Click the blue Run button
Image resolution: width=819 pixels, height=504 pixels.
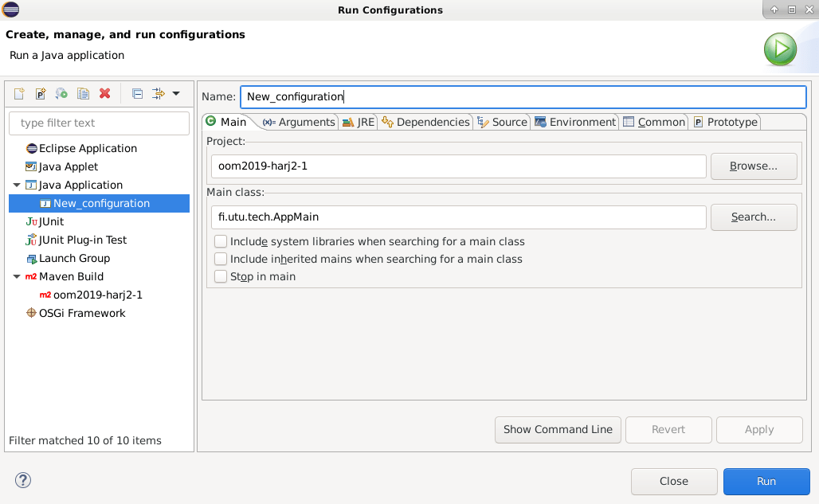pyautogui.click(x=766, y=481)
